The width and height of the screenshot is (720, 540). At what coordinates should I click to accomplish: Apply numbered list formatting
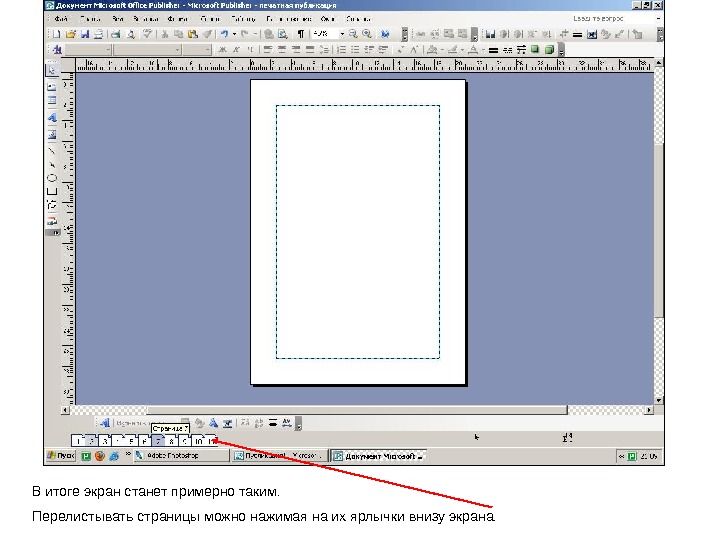click(x=341, y=50)
